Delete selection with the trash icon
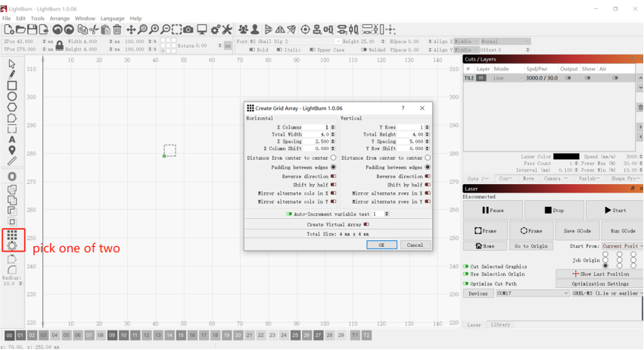 click(117, 30)
